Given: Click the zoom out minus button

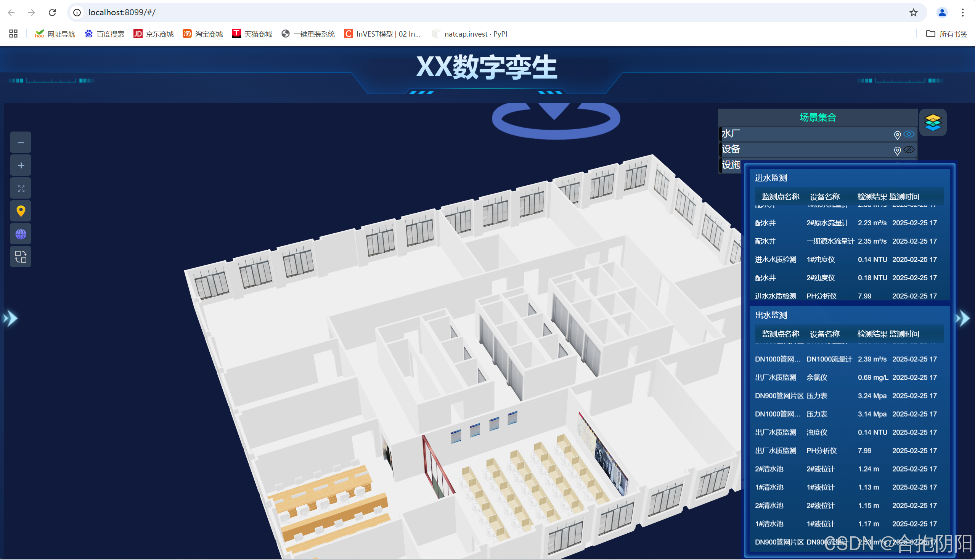Looking at the screenshot, I should pyautogui.click(x=21, y=143).
